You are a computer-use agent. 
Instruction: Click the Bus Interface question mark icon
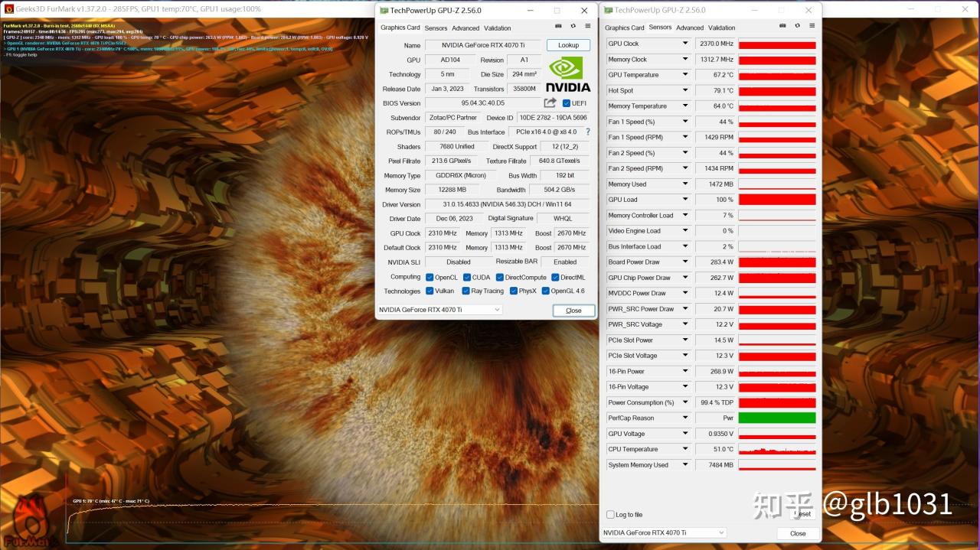[x=588, y=132]
